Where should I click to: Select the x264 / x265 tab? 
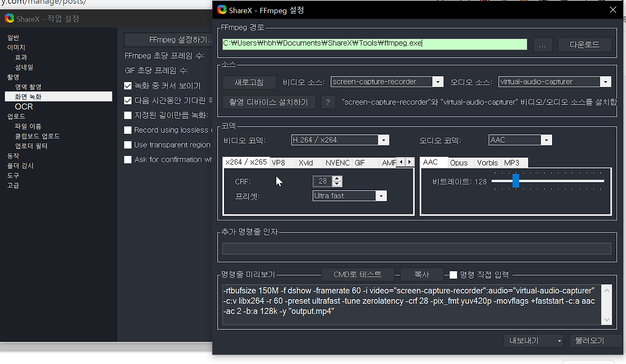coord(246,162)
